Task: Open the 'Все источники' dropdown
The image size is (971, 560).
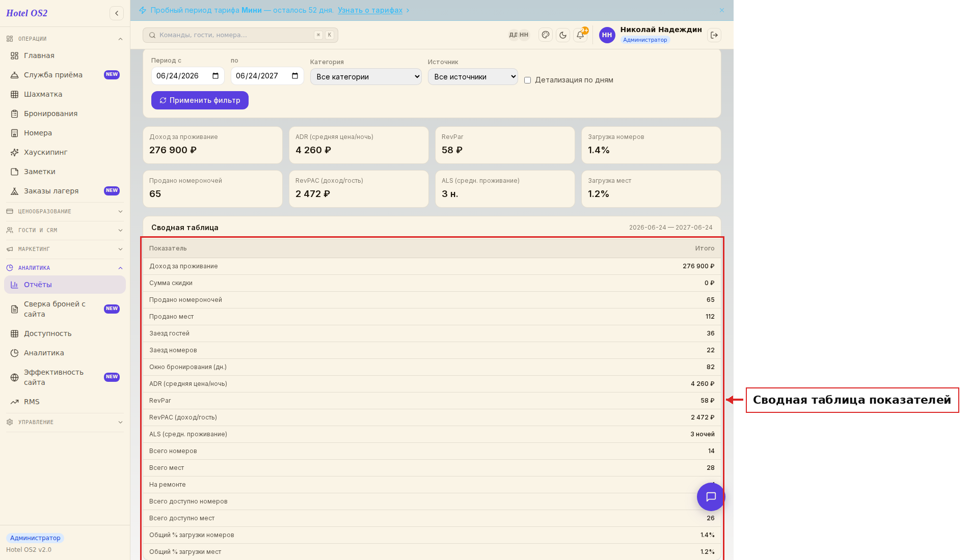Action: pos(473,77)
